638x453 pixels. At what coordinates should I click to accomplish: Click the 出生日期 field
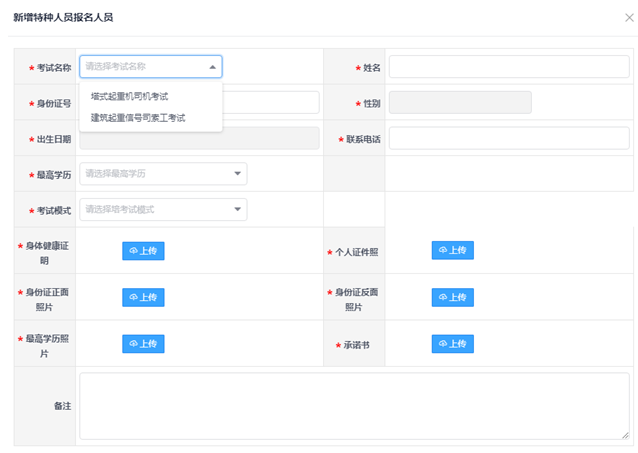point(198,138)
